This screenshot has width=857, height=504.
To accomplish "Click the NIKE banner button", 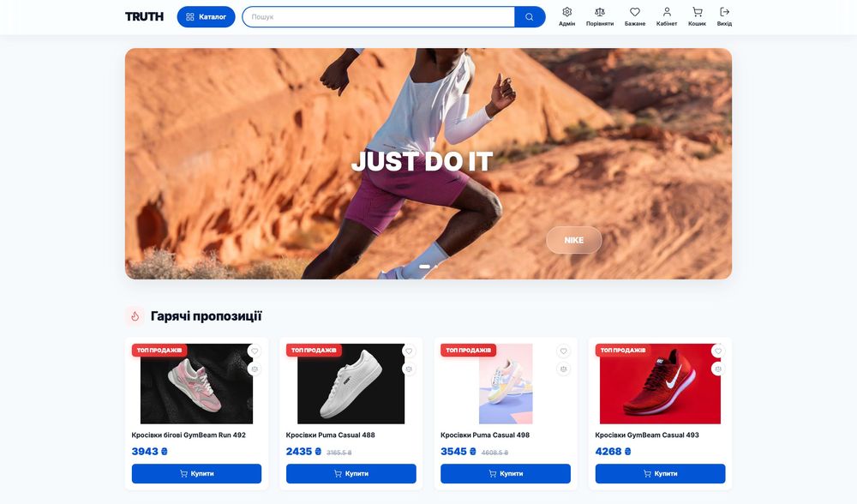I will pos(574,240).
